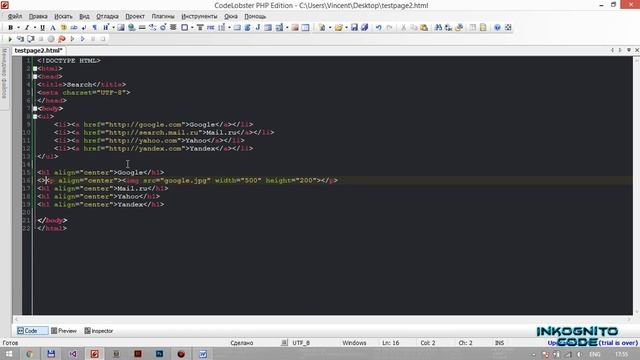Open Find with binoculars icon
This screenshot has width=640, height=360.
(438, 27)
